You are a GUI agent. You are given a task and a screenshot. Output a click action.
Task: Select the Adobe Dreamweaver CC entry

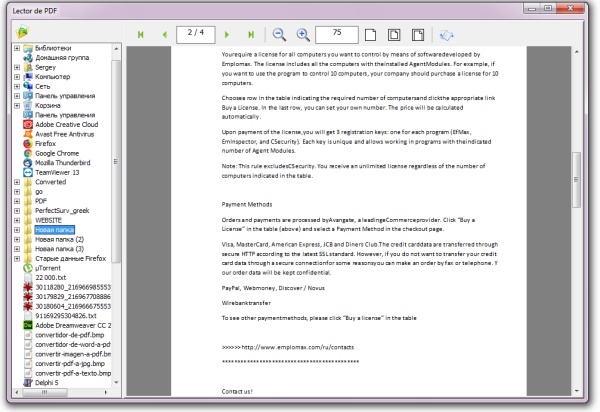click(x=73, y=326)
